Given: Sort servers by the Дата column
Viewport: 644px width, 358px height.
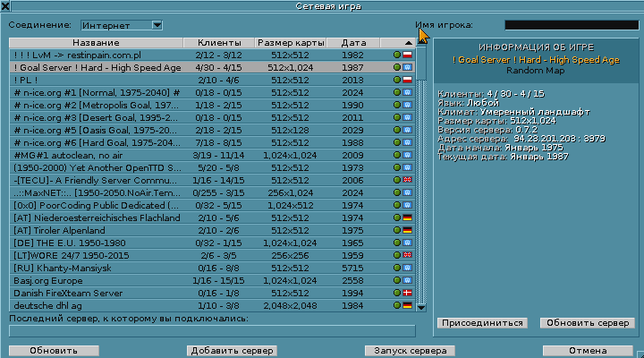Looking at the screenshot, I should click(x=353, y=43).
